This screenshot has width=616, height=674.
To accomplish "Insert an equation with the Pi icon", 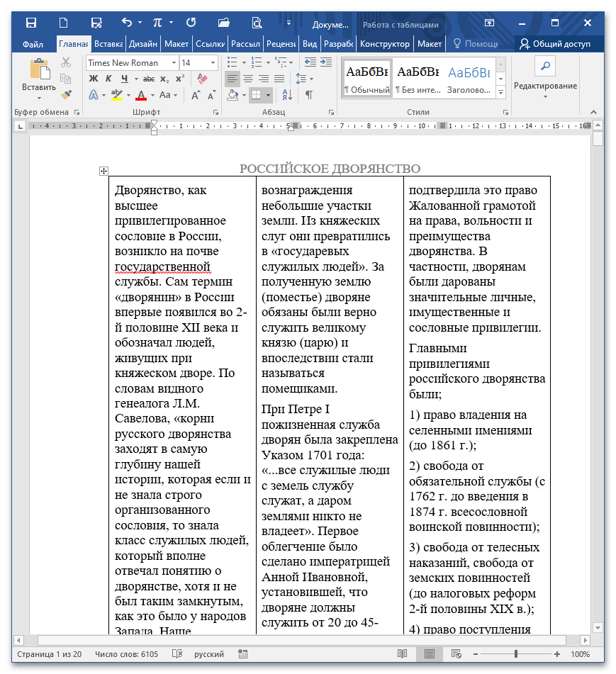I will 158,23.
